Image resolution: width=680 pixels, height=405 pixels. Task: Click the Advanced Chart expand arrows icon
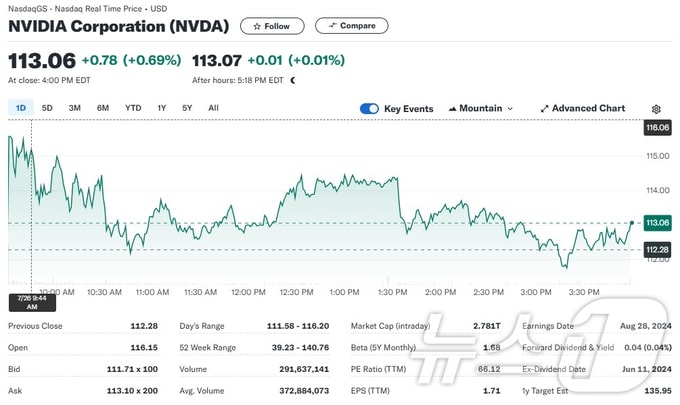coord(544,109)
